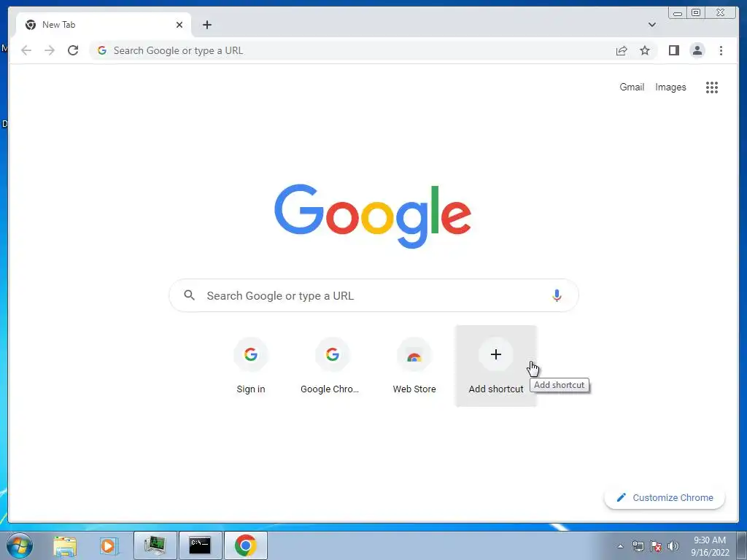Viewport: 747px width, 560px height.
Task: Show hidden tray icons arrow
Action: [620, 546]
